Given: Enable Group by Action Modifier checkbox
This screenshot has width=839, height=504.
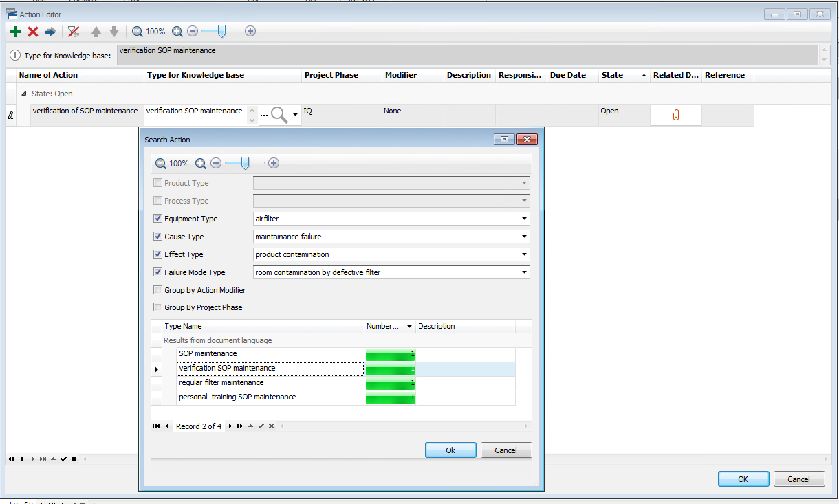Looking at the screenshot, I should (158, 290).
